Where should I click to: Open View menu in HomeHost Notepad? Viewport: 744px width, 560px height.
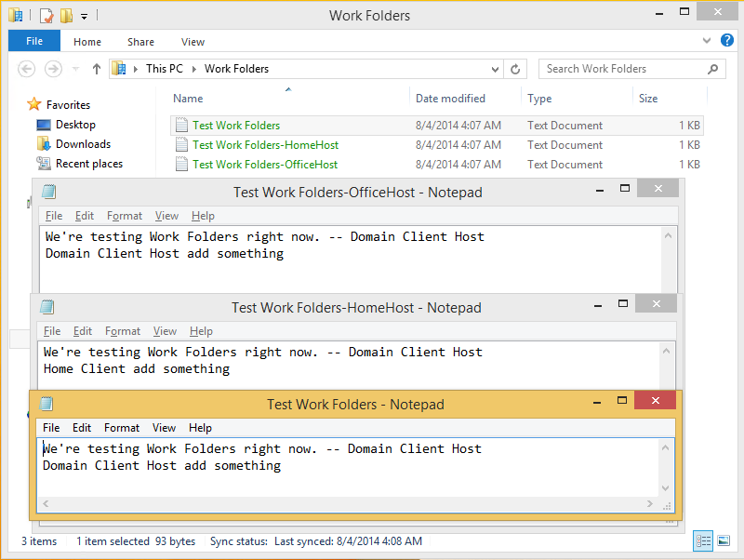coord(165,331)
